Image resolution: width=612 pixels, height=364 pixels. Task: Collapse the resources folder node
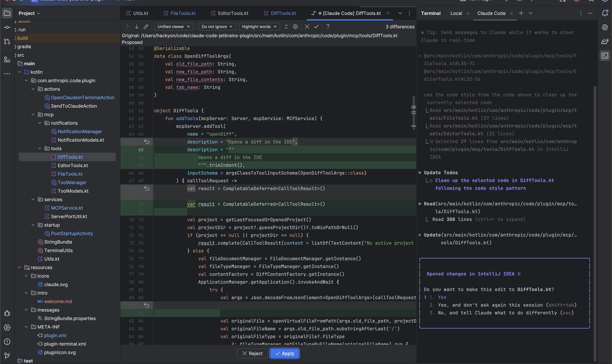click(x=20, y=267)
